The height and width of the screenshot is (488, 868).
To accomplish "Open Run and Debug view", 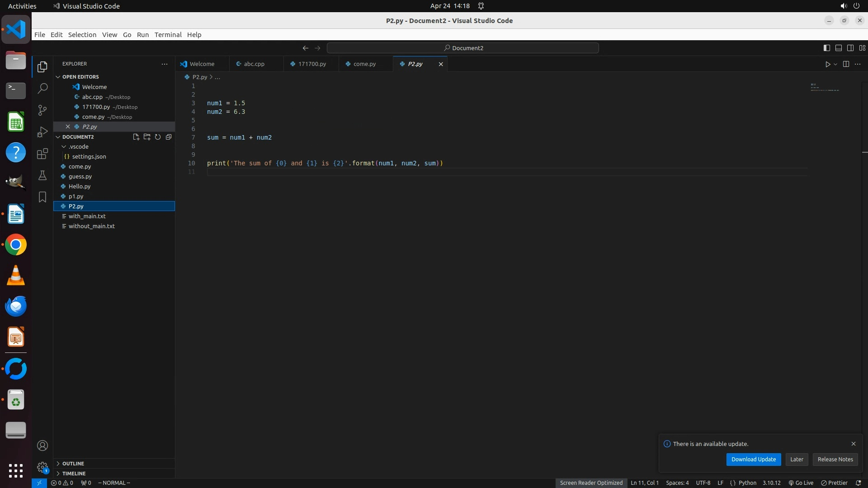I will click(x=42, y=132).
